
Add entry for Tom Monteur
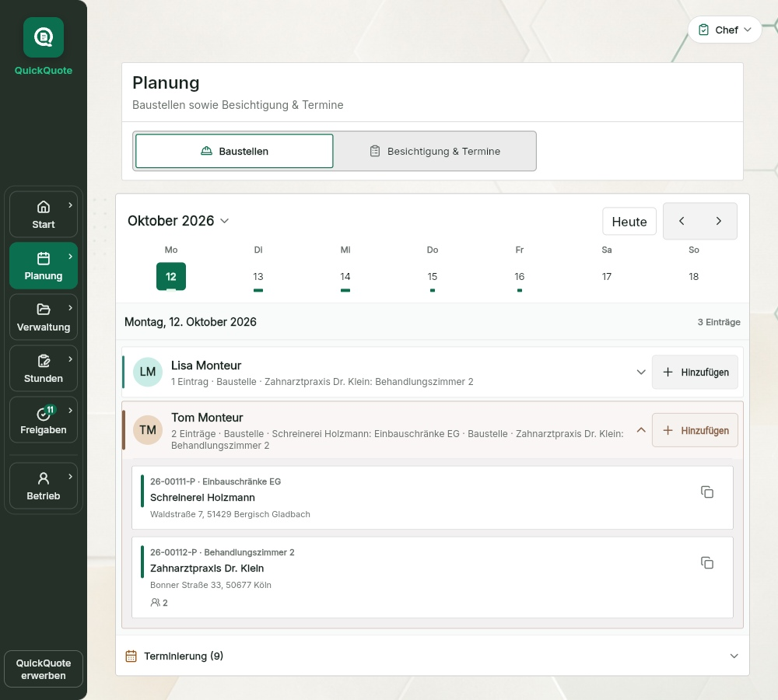695,430
